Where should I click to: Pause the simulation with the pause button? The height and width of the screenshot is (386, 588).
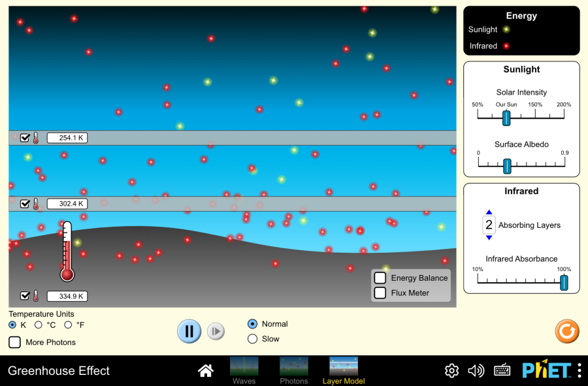pos(189,331)
